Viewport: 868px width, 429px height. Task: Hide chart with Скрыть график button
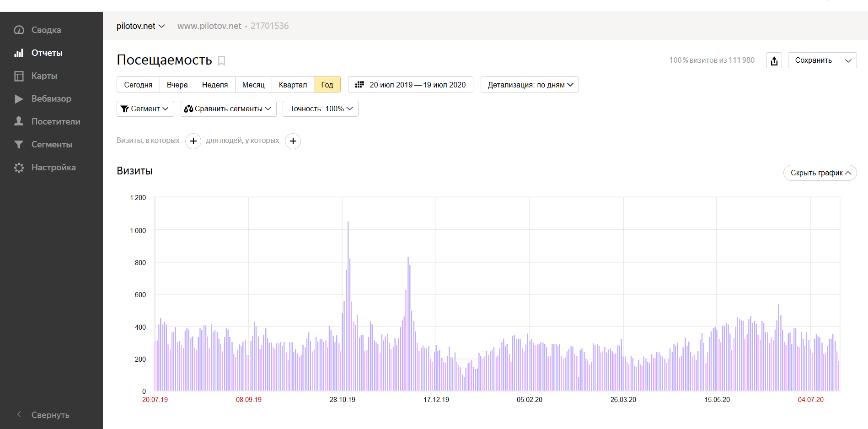tap(820, 173)
